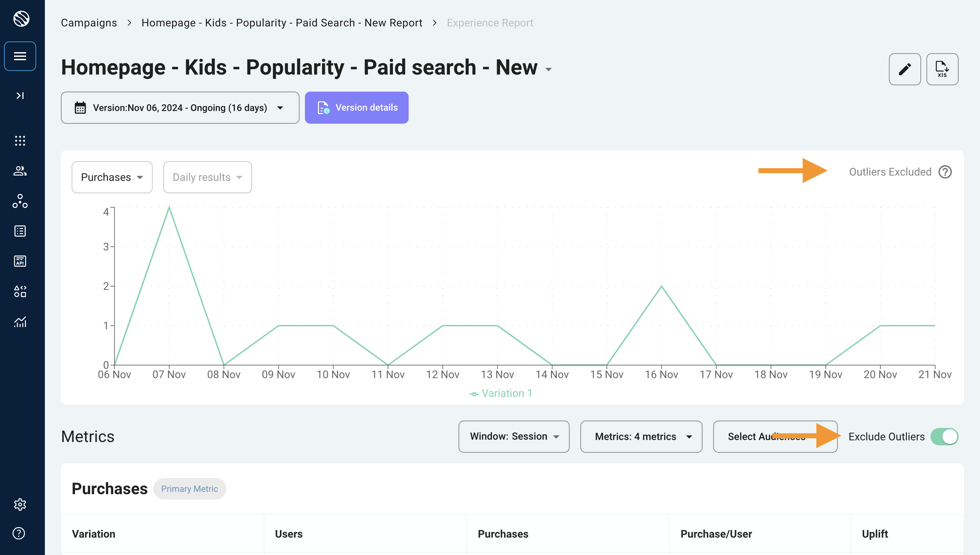Click the Version details button
Image resolution: width=980 pixels, height=555 pixels.
[x=356, y=108]
